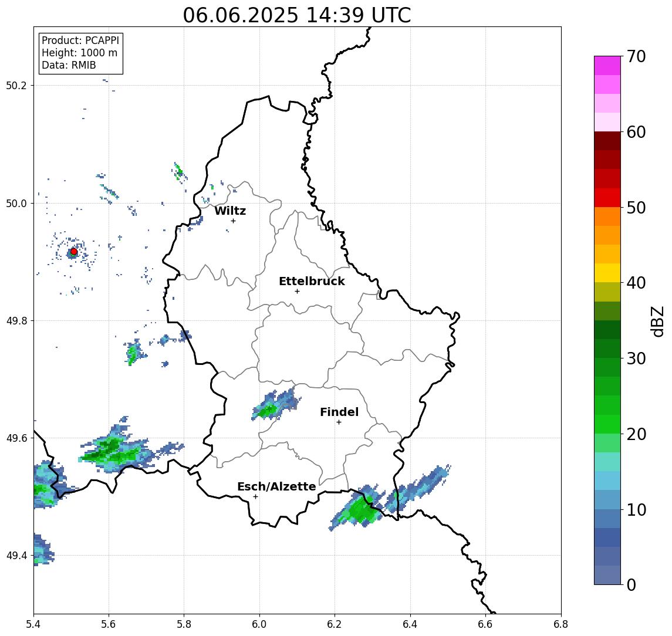This screenshot has height=636, width=672.
Task: Click the green echo south-east of Esch/Alzette
Action: tap(358, 508)
